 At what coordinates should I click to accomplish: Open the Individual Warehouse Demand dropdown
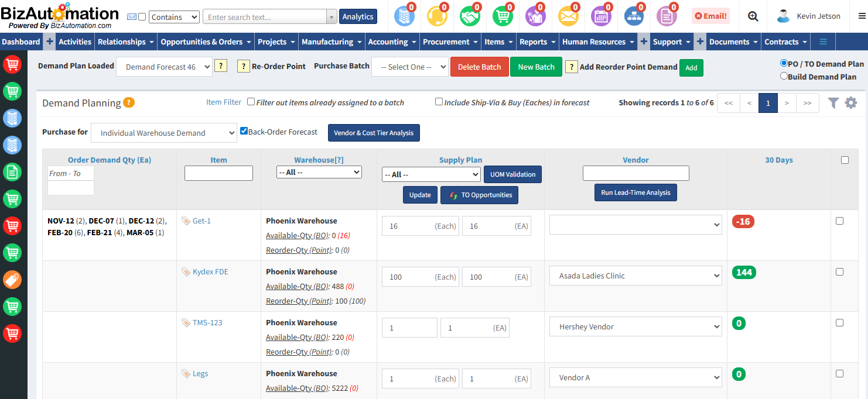[164, 133]
